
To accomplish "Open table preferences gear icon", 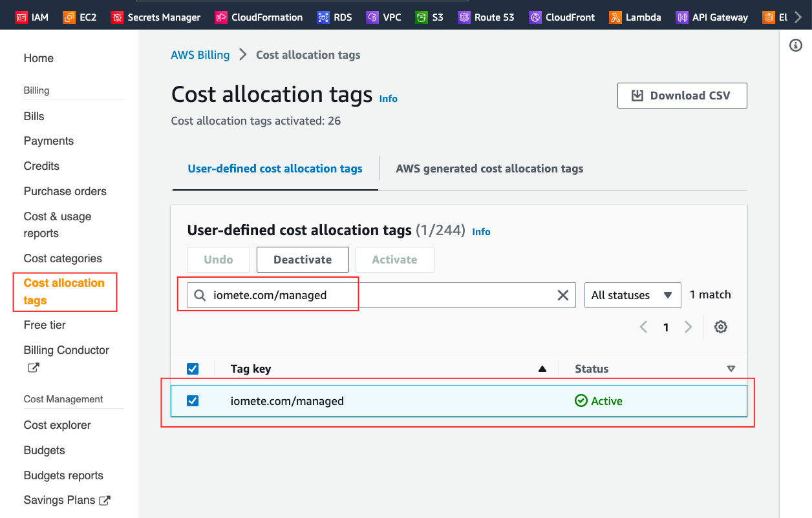I will point(721,327).
